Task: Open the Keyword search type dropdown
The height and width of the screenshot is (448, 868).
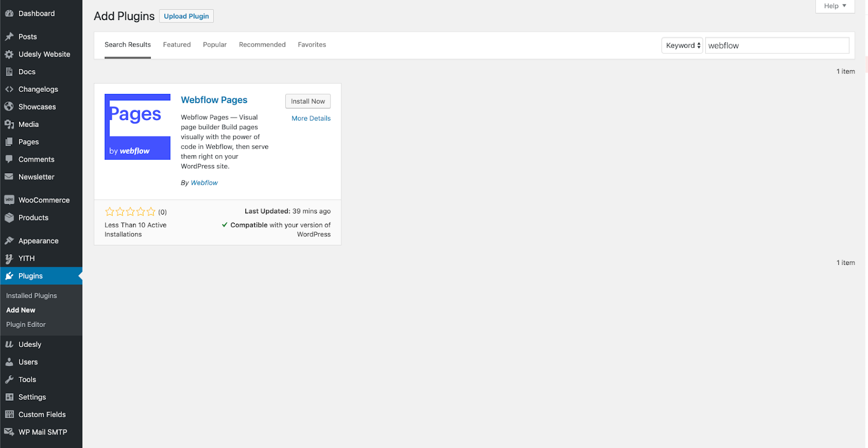Action: [682, 46]
